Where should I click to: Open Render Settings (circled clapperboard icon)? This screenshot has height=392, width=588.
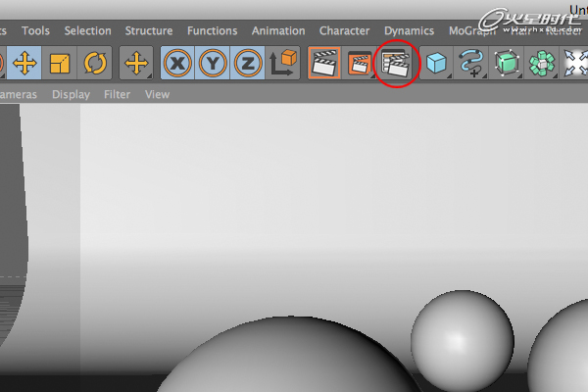coord(397,65)
